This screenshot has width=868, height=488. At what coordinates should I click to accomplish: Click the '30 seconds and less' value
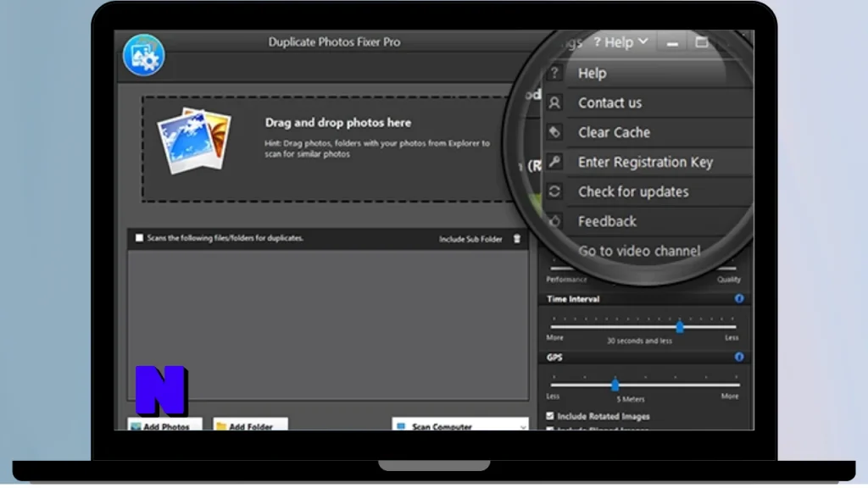click(x=639, y=341)
